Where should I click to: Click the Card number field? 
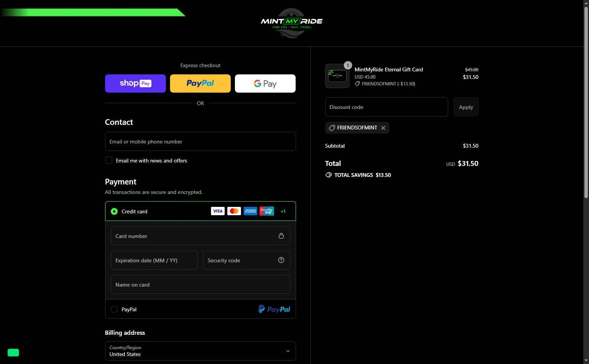200,236
